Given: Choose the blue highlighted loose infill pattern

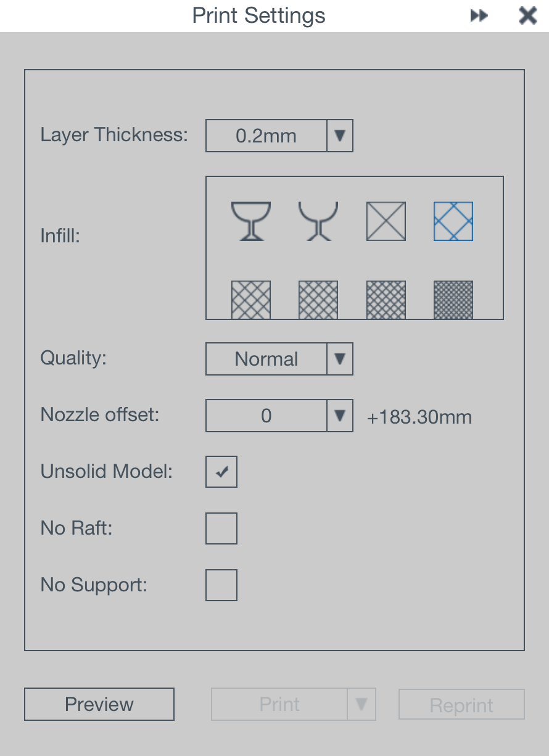Looking at the screenshot, I should 453,221.
